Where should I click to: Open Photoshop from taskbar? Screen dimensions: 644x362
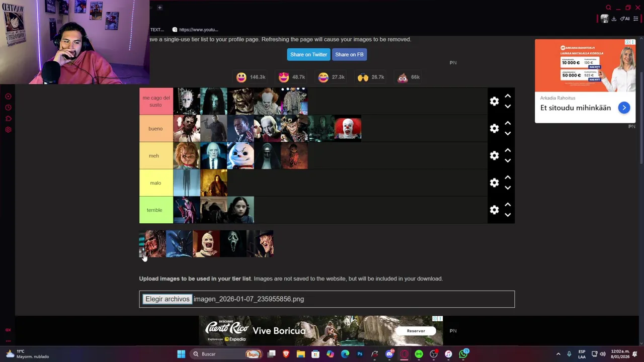pos(360,354)
